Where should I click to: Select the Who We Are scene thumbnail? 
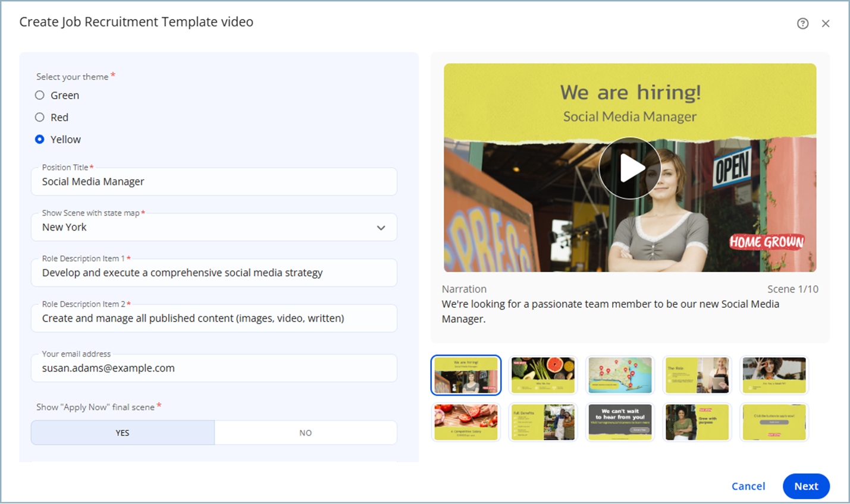(x=543, y=375)
